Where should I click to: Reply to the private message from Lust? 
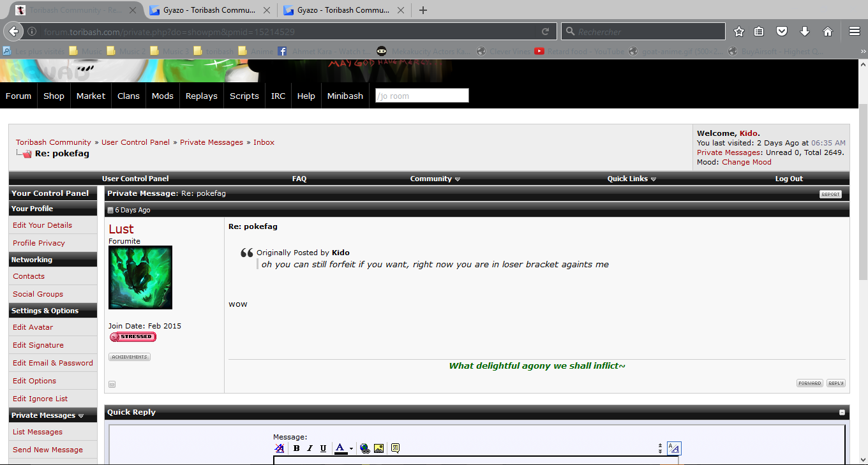[836, 383]
